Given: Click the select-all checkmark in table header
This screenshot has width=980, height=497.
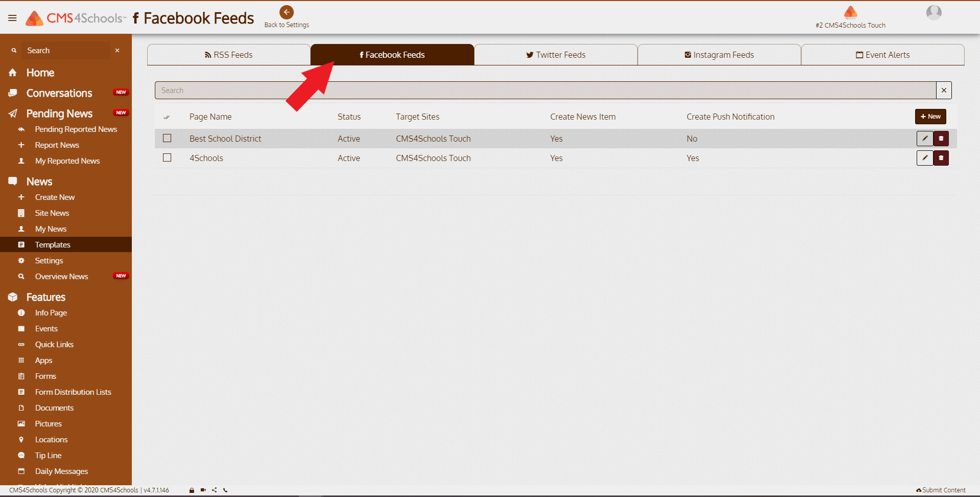Looking at the screenshot, I should point(167,117).
